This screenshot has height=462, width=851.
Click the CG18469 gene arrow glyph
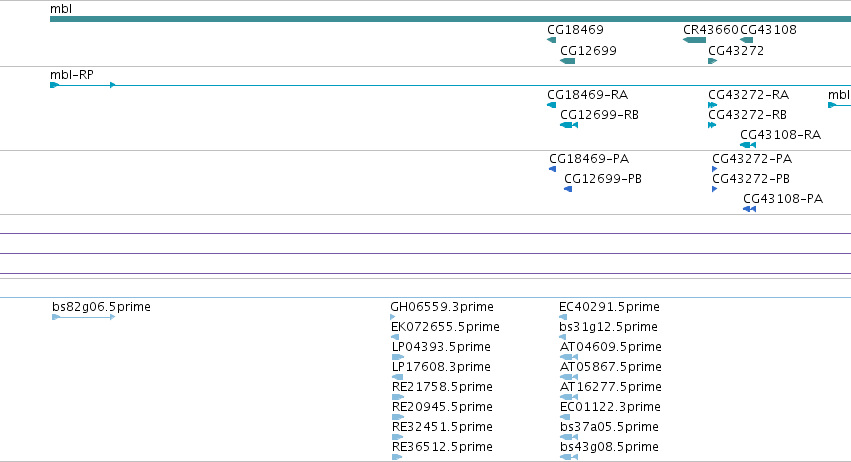[551, 40]
